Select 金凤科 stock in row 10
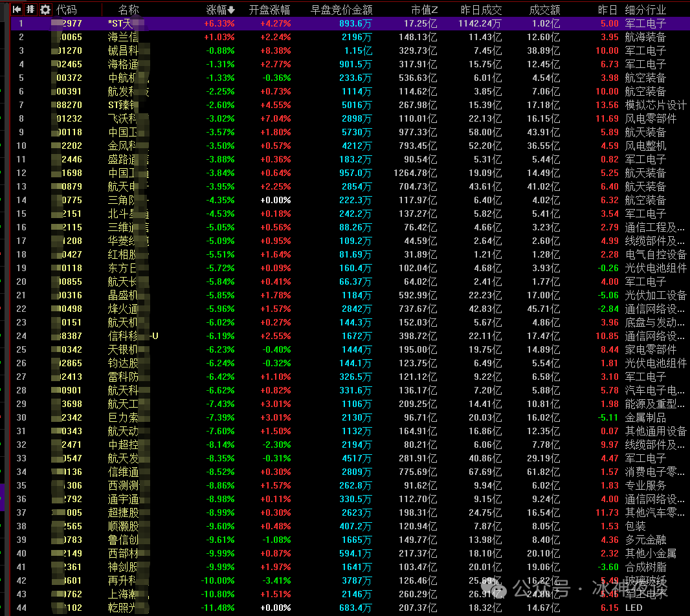Image resolution: width=690 pixels, height=616 pixels. point(123,146)
